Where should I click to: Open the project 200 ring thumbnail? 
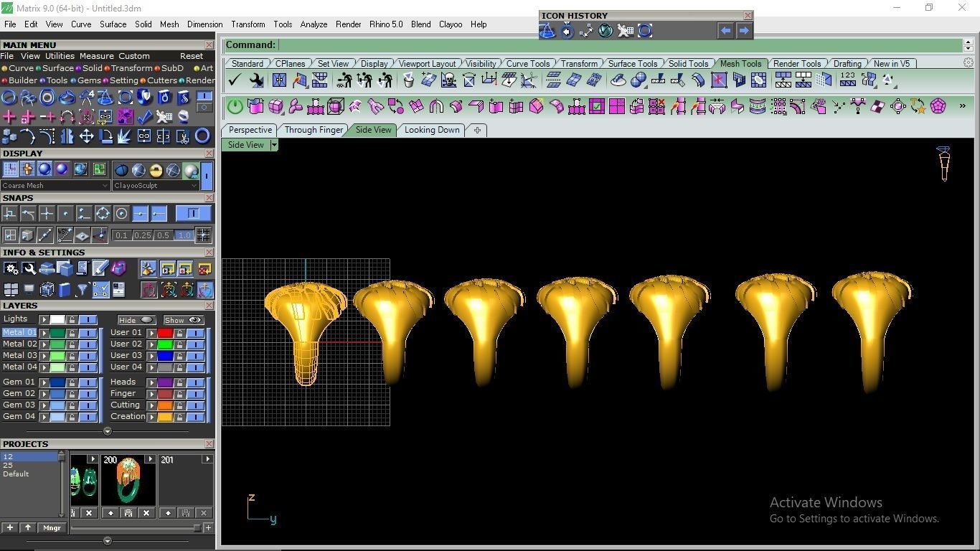pyautogui.click(x=128, y=481)
